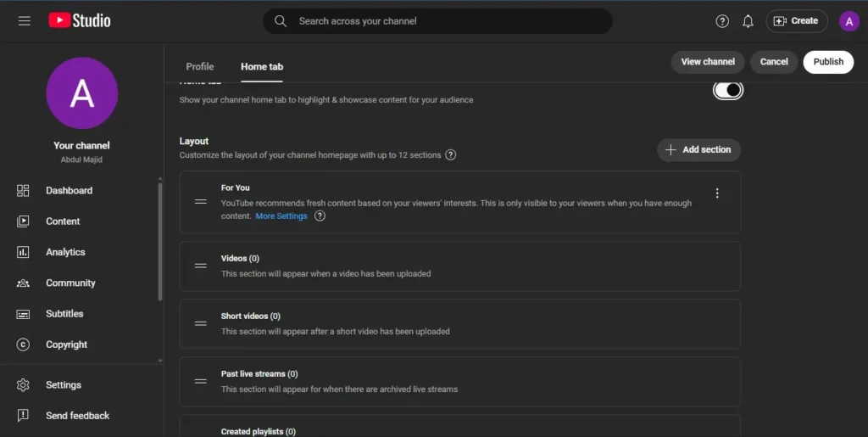Publish the channel changes
The image size is (868, 437).
click(828, 62)
